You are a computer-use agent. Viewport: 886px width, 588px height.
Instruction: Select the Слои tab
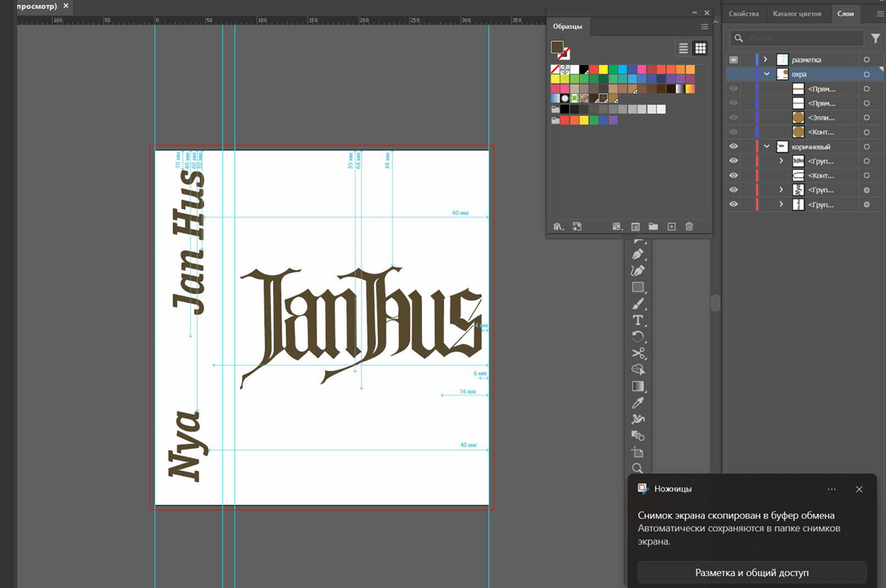(846, 13)
